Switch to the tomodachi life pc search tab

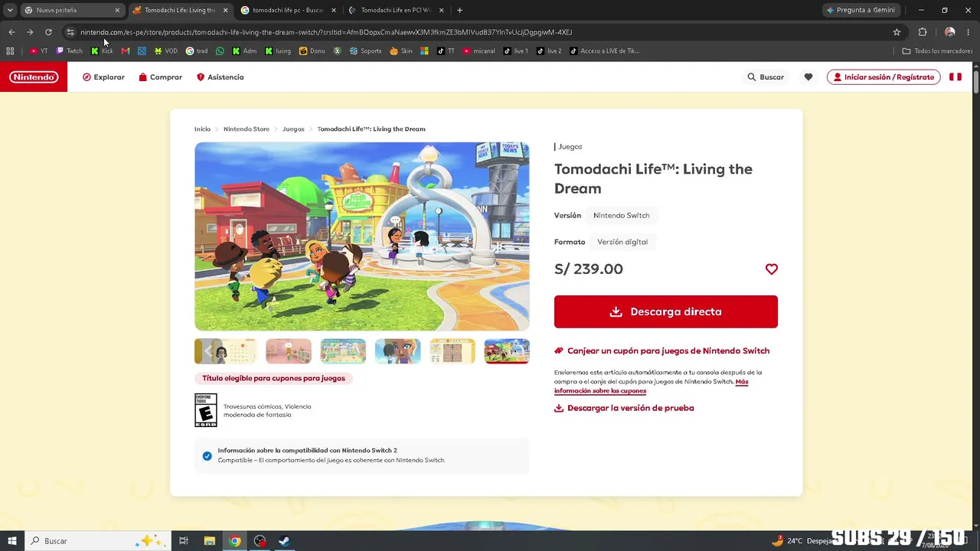tap(289, 11)
